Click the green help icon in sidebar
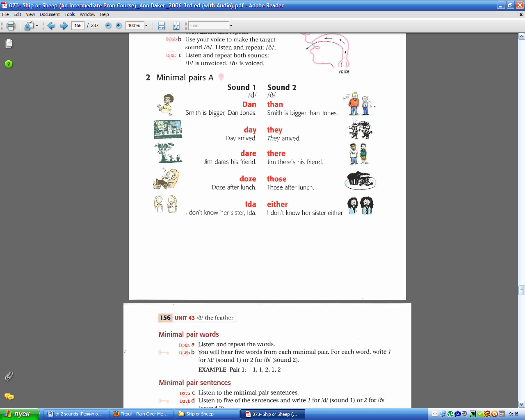The width and height of the screenshot is (525, 420). (x=9, y=64)
